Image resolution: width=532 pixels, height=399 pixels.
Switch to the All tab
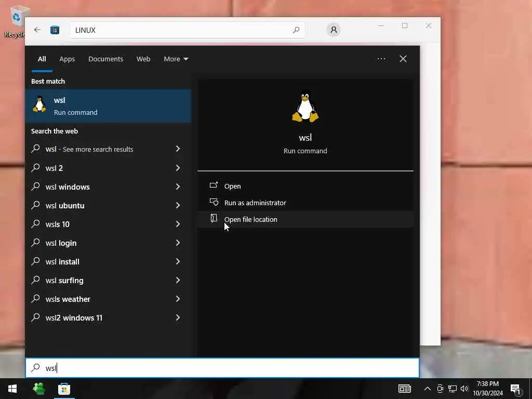(x=42, y=59)
